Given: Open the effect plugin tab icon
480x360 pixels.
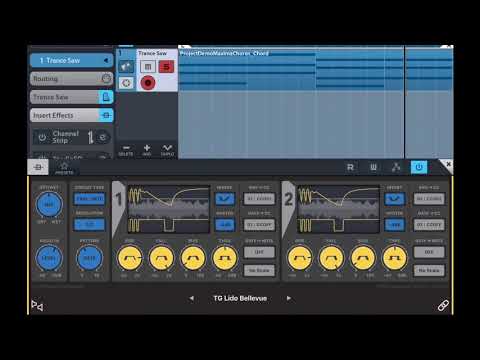Looking at the screenshot, I should (x=38, y=167).
